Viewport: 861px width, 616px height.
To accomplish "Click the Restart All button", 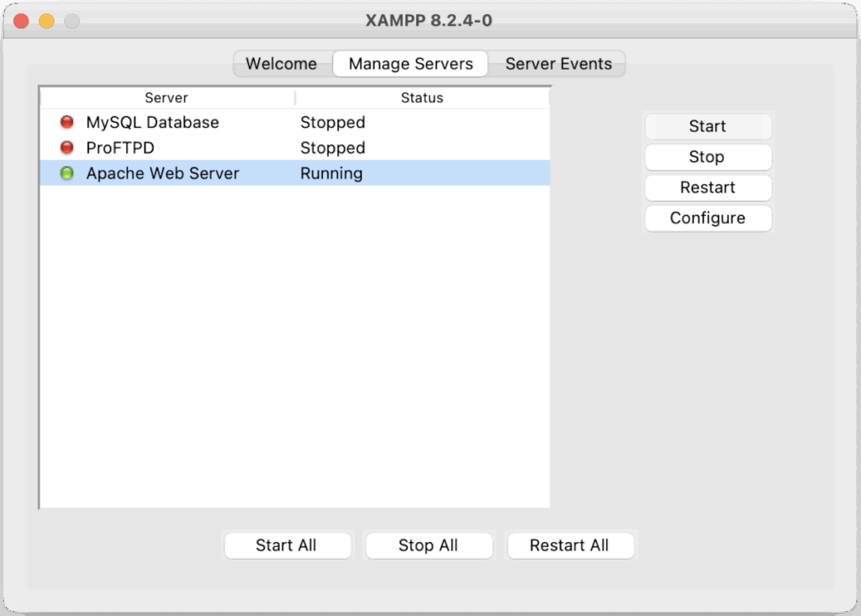I will (x=569, y=545).
